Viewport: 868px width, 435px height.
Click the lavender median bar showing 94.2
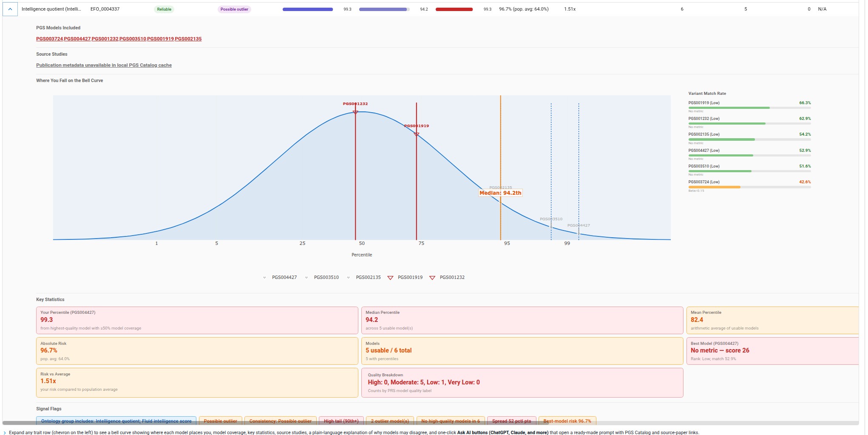click(384, 9)
